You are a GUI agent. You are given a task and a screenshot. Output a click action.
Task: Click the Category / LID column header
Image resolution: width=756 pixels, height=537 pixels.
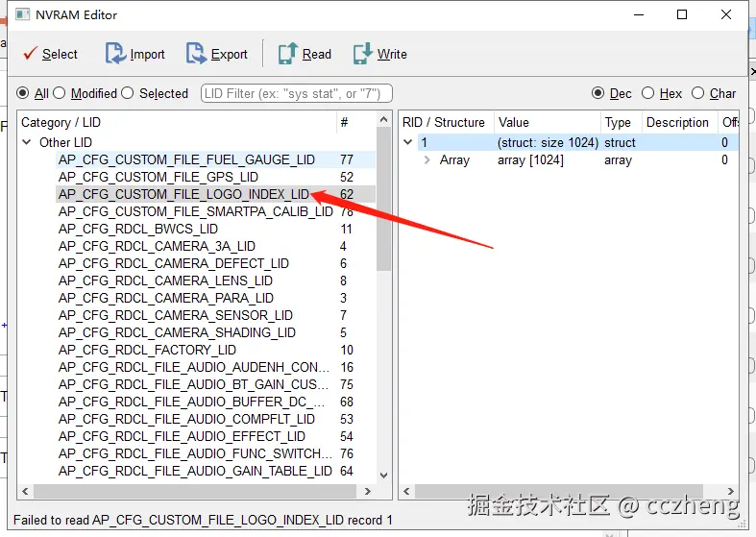(x=177, y=122)
